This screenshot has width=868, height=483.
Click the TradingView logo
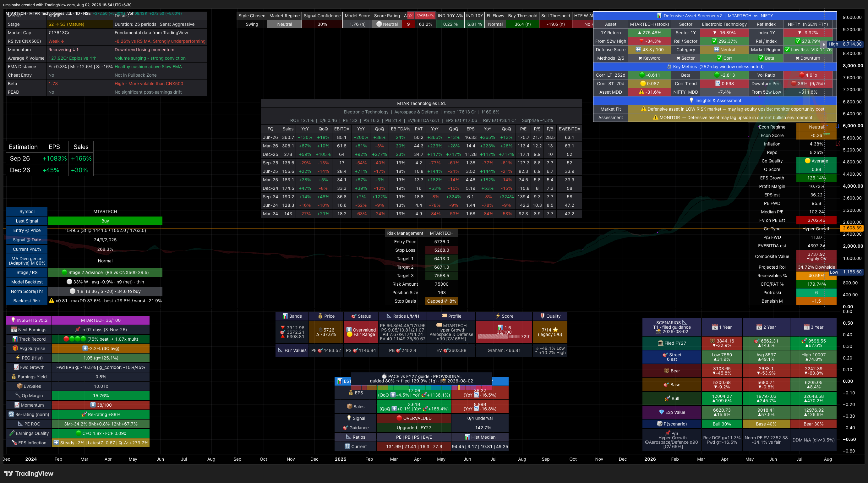(x=28, y=474)
